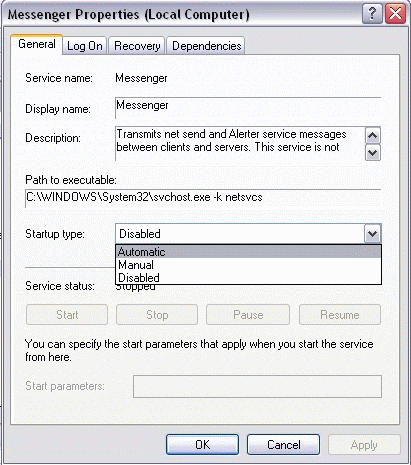
Task: Open the Startup type dropdown arrow
Action: [x=372, y=234]
